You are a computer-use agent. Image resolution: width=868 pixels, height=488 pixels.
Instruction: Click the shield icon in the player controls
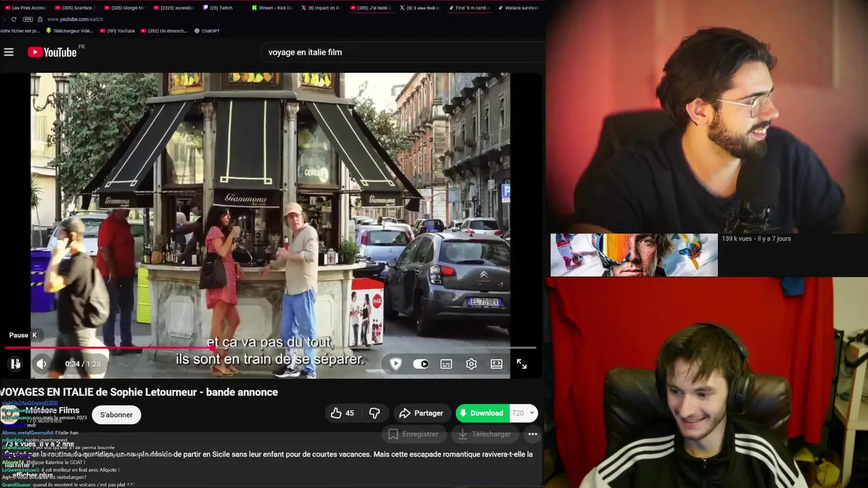[x=395, y=364]
